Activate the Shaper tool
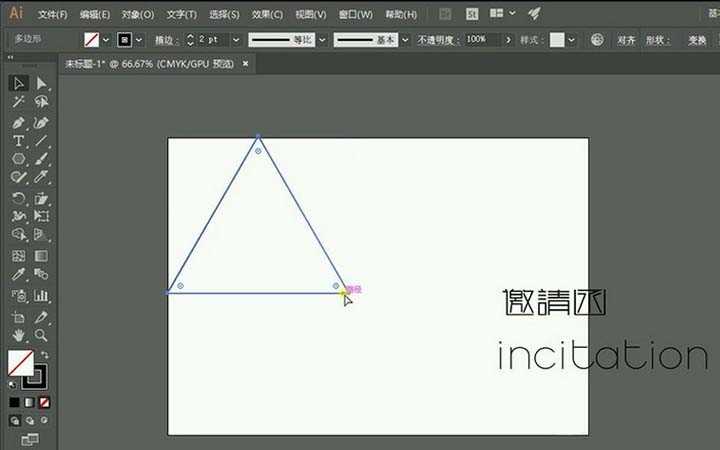The width and height of the screenshot is (720, 450). pyautogui.click(x=18, y=177)
